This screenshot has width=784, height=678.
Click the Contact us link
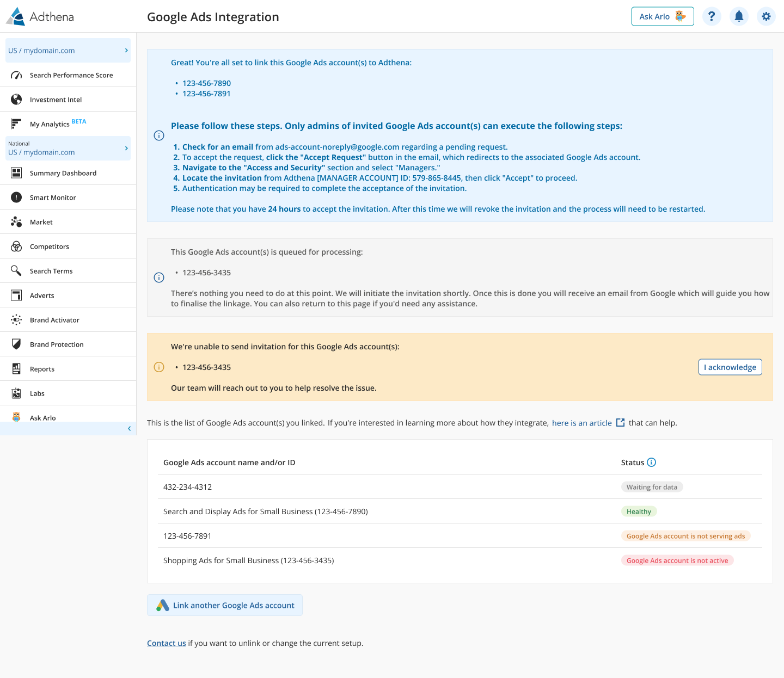pos(166,643)
